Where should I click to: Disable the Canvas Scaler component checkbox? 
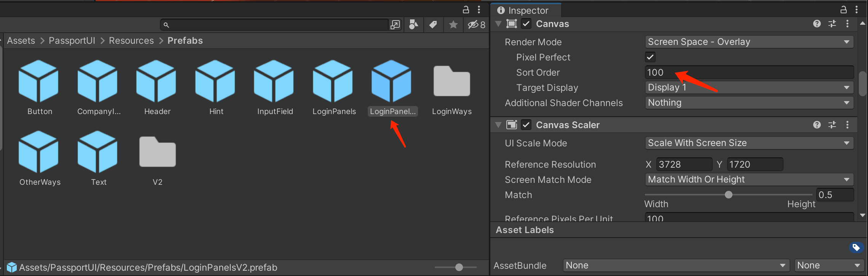(526, 125)
